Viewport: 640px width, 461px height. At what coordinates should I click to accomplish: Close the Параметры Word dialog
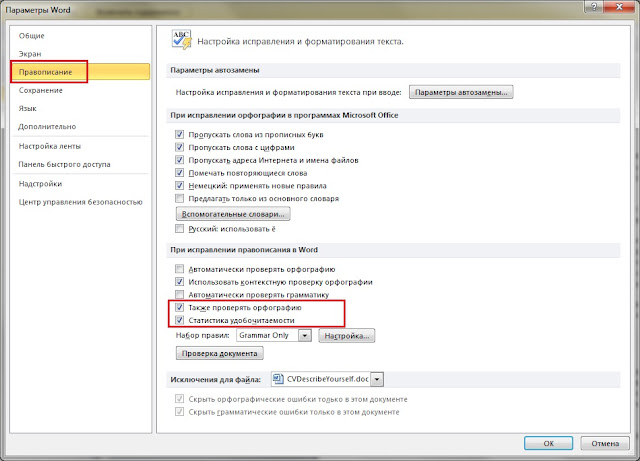tap(619, 7)
